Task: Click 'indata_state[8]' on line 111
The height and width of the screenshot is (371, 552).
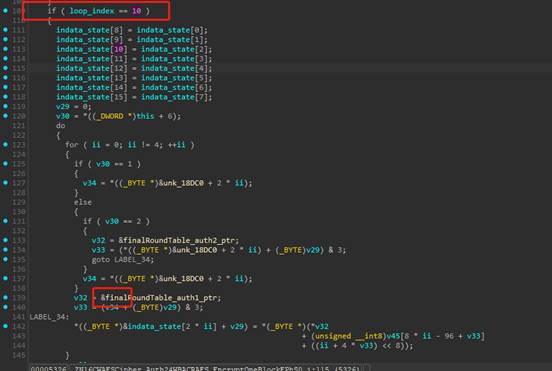Action: coord(89,30)
